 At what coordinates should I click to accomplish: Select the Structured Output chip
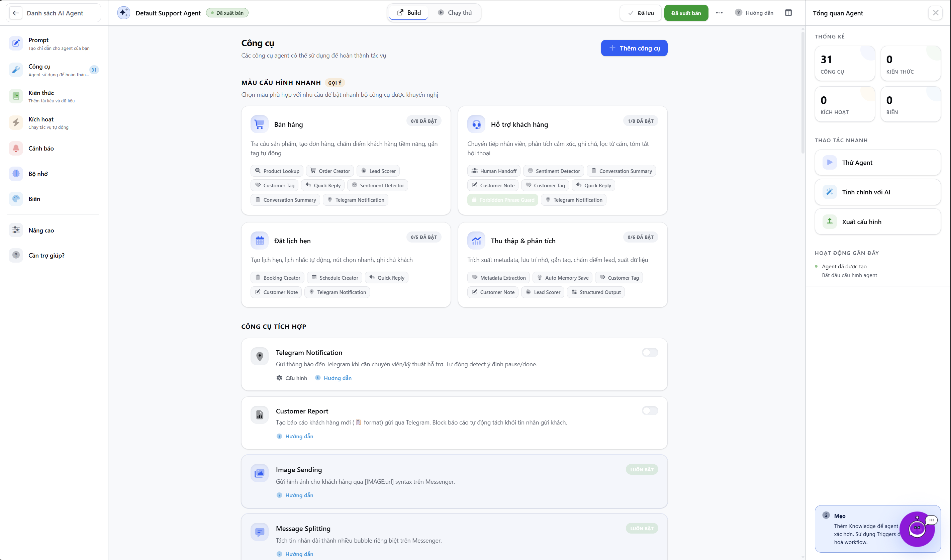(595, 292)
